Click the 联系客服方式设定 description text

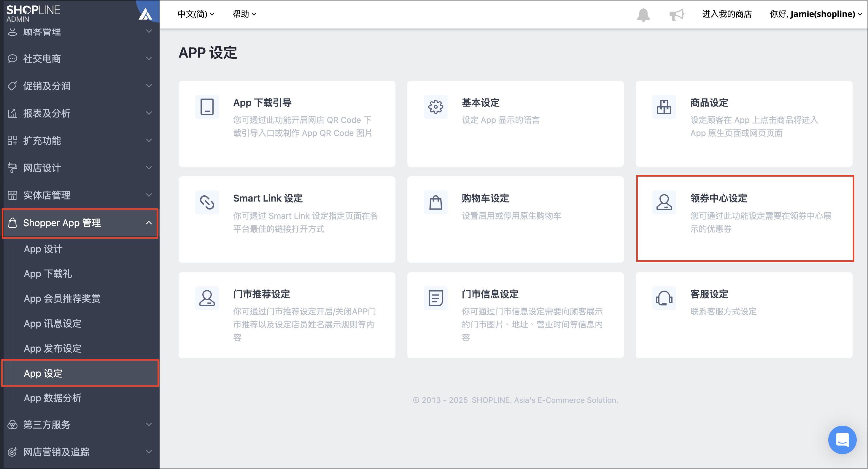(x=724, y=312)
